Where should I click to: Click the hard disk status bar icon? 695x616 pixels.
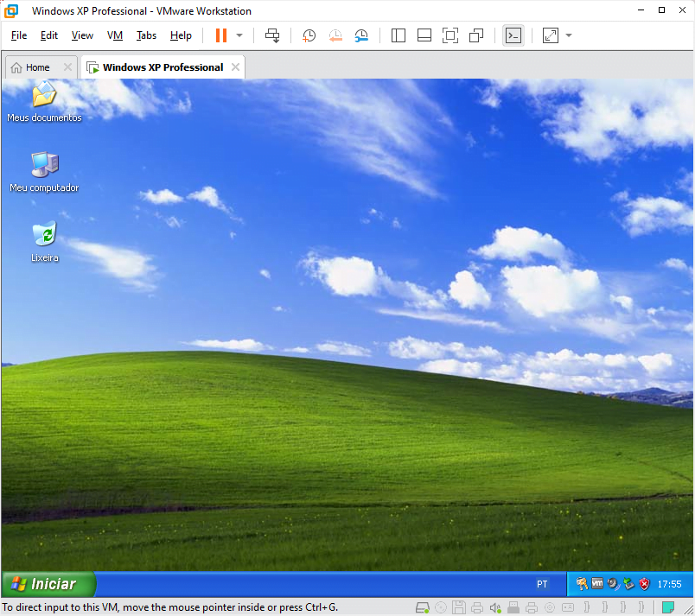click(x=423, y=607)
